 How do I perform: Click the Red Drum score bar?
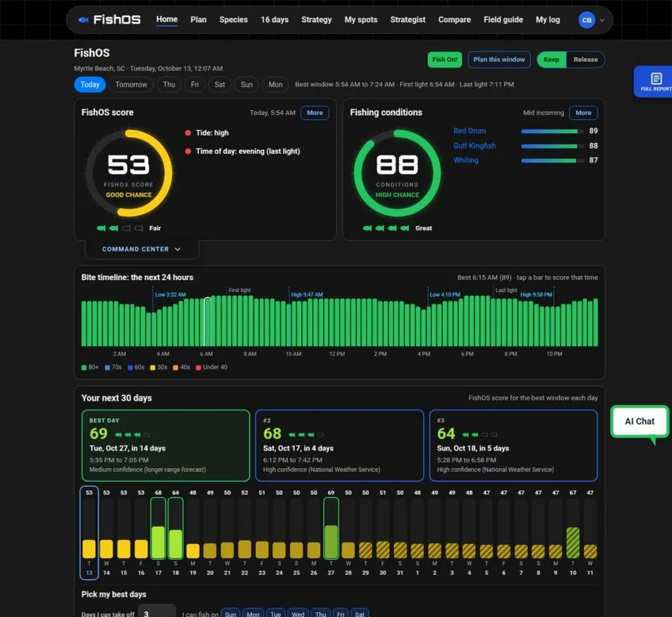[x=552, y=131]
